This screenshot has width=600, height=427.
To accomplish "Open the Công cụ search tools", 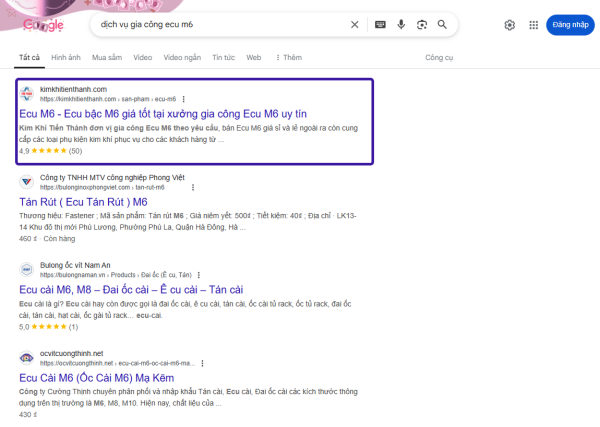I will click(439, 58).
